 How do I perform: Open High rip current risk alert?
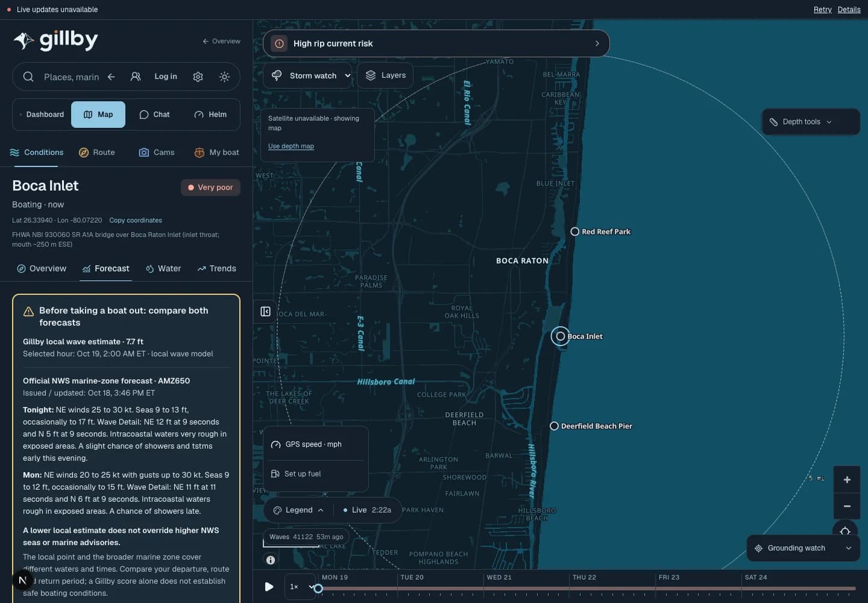pyautogui.click(x=436, y=43)
